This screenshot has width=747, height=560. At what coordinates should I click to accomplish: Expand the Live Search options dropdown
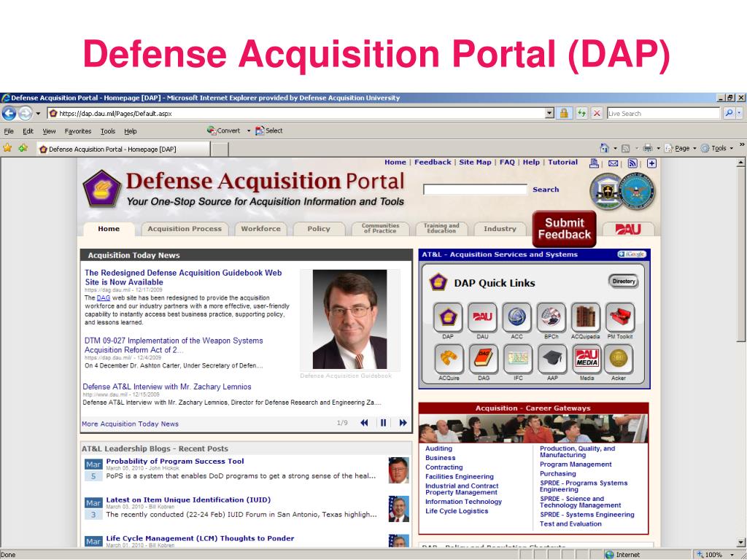pyautogui.click(x=740, y=113)
